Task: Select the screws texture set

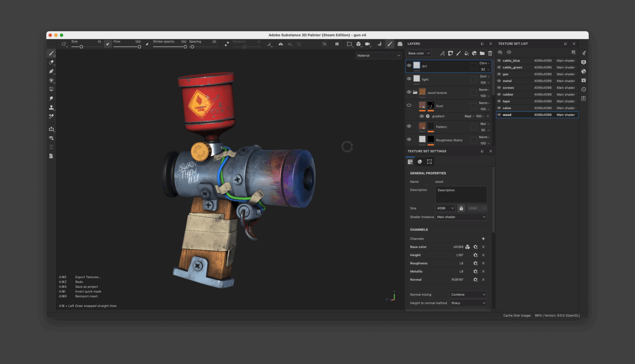Action: [x=537, y=88]
